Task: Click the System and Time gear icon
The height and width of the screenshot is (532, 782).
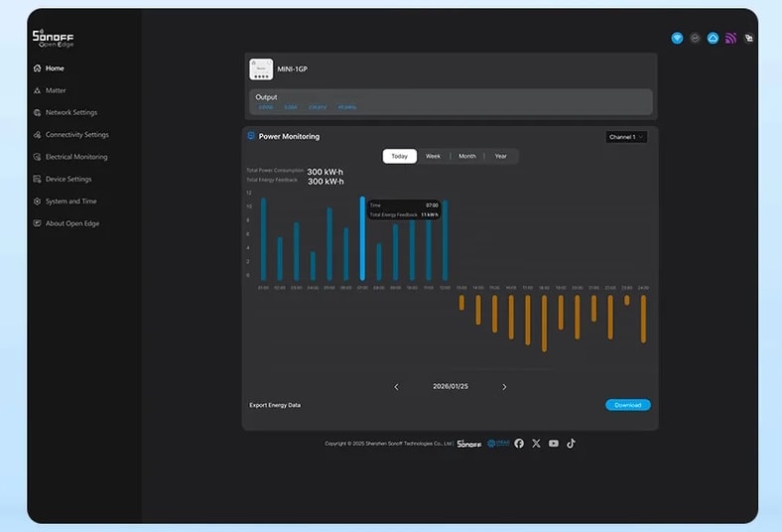Action: (x=37, y=201)
